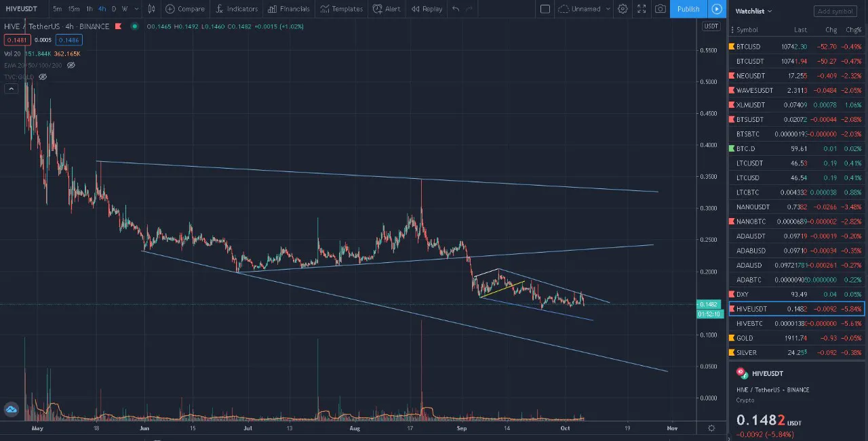Select the 1h timeframe
The width and height of the screenshot is (868, 441).
point(89,9)
